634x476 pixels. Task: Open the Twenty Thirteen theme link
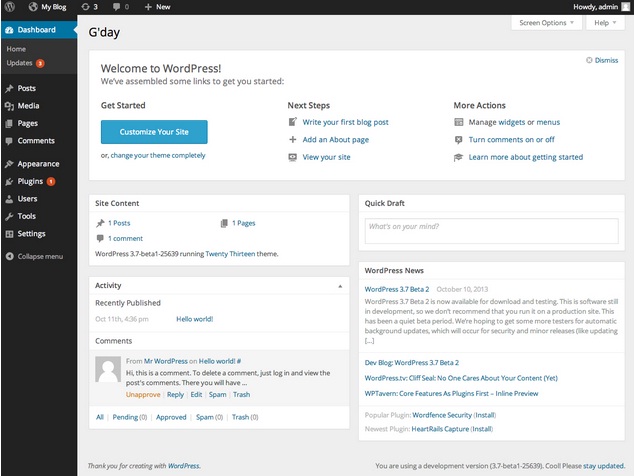click(x=230, y=254)
